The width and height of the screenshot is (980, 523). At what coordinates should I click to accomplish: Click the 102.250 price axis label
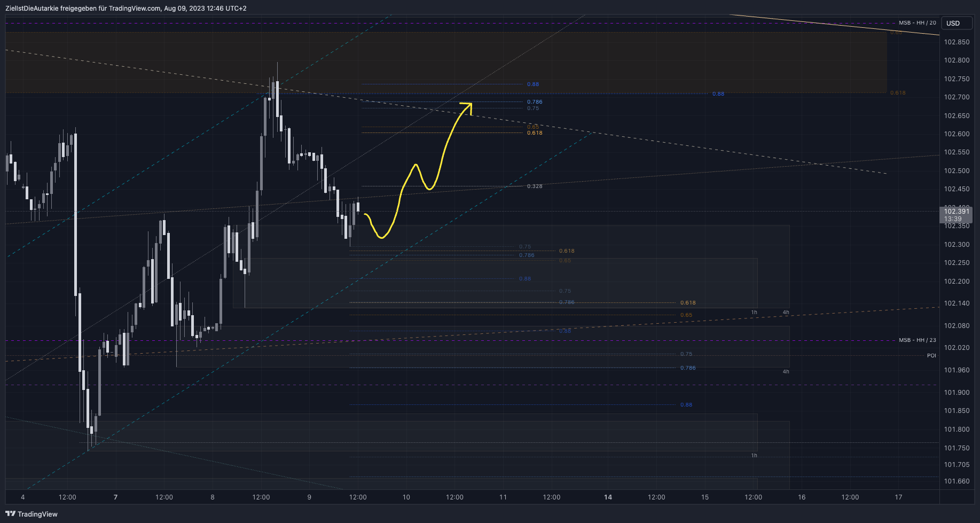click(x=957, y=263)
